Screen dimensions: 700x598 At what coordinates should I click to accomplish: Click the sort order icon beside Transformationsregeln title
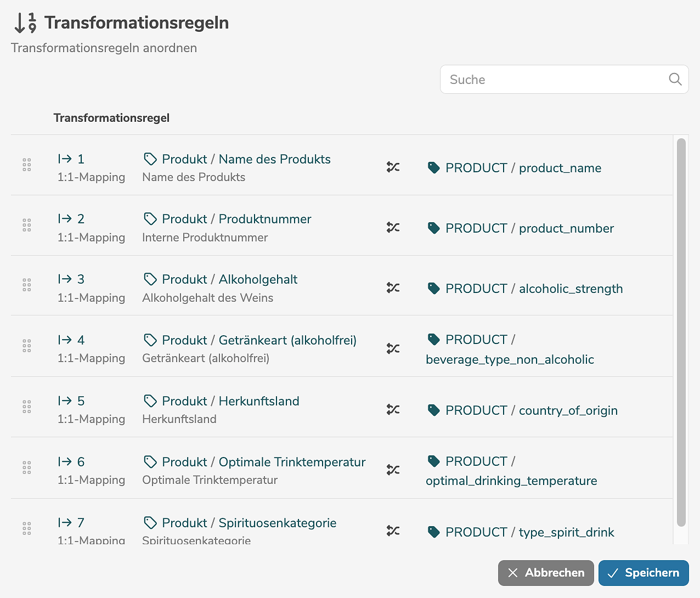tap(25, 23)
